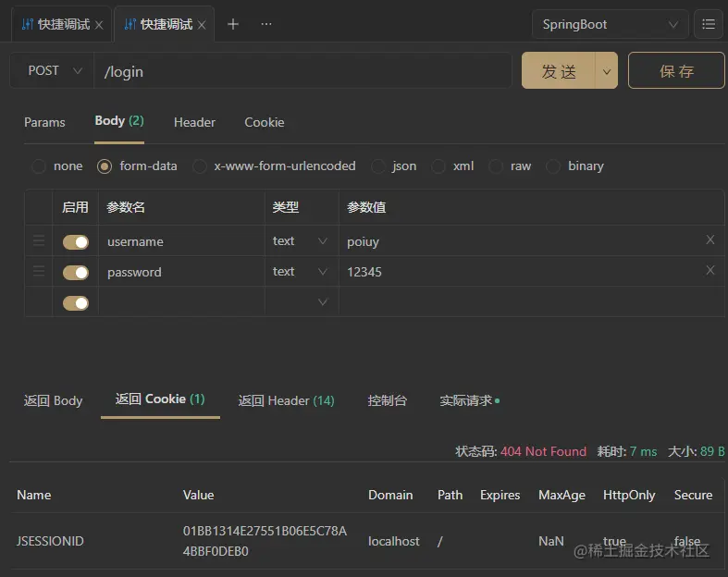This screenshot has width=728, height=577.
Task: Click the JSESSIONID cookie name
Action: click(x=50, y=541)
